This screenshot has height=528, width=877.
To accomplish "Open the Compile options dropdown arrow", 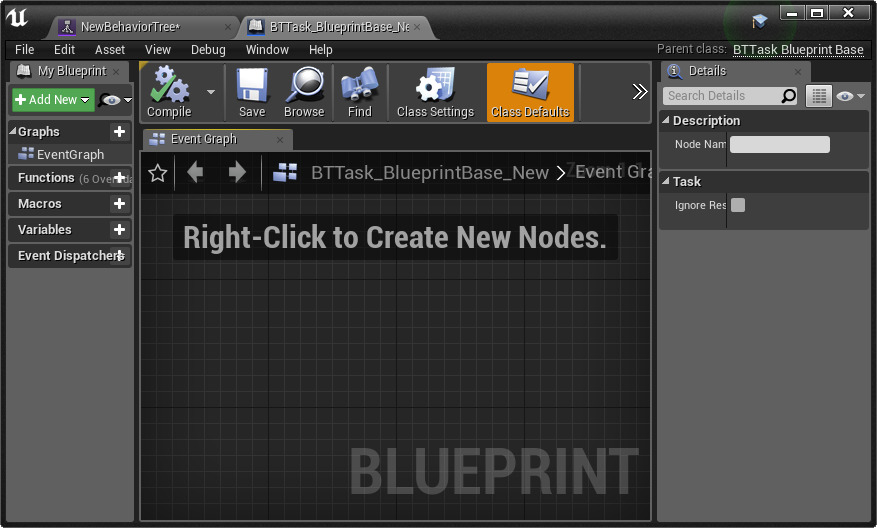I will tap(211, 91).
